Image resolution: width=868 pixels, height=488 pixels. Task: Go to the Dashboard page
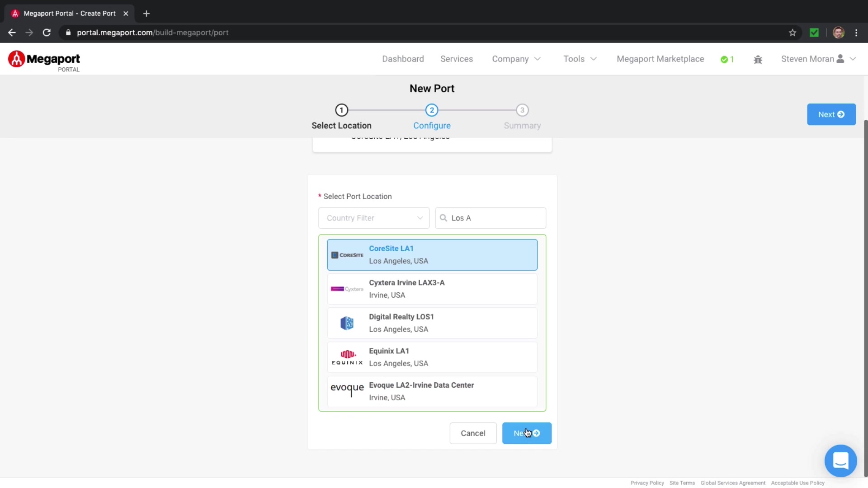click(403, 59)
